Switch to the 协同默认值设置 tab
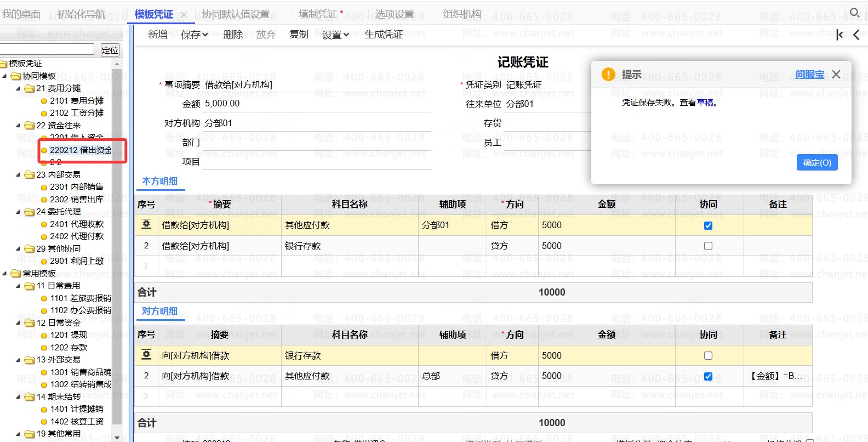The width and height of the screenshot is (868, 442). coord(236,14)
